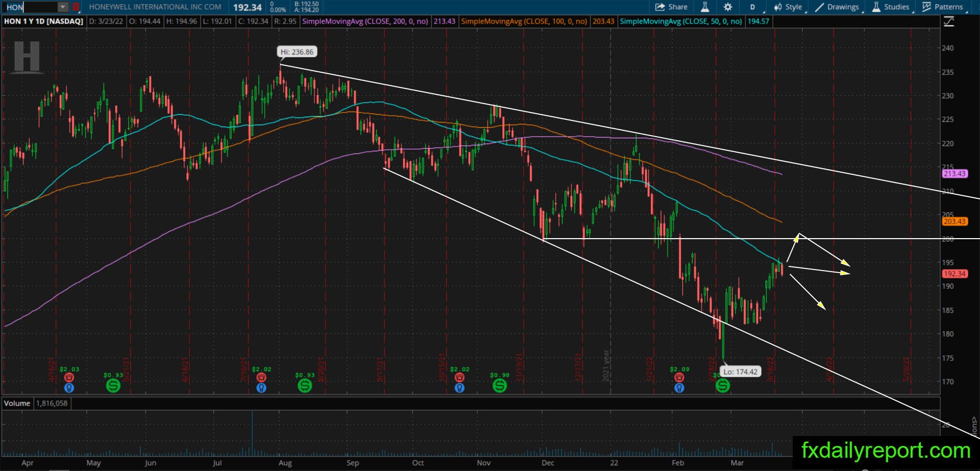Click the 240 label on the price axis
Viewport: 980px width, 471px height.
[948, 48]
